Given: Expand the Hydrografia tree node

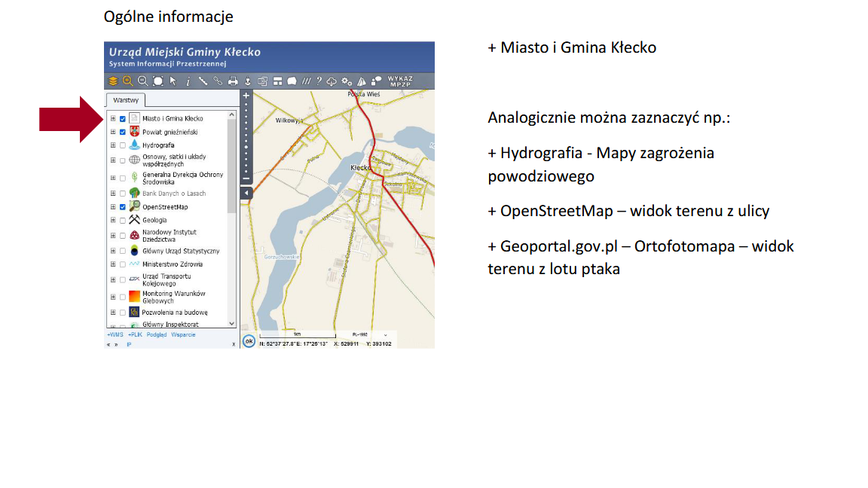Looking at the screenshot, I should pos(113,145).
